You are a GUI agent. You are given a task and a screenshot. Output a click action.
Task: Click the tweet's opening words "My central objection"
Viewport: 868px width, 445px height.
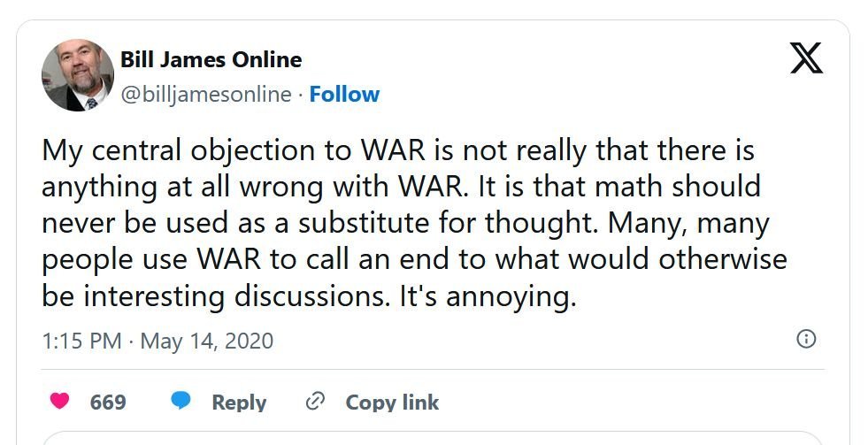coord(168,150)
